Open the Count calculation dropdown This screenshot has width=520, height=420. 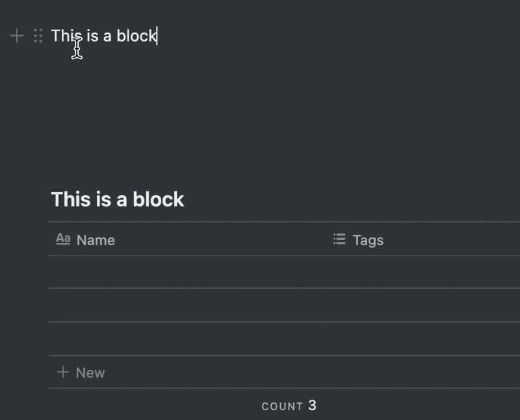pyautogui.click(x=287, y=405)
